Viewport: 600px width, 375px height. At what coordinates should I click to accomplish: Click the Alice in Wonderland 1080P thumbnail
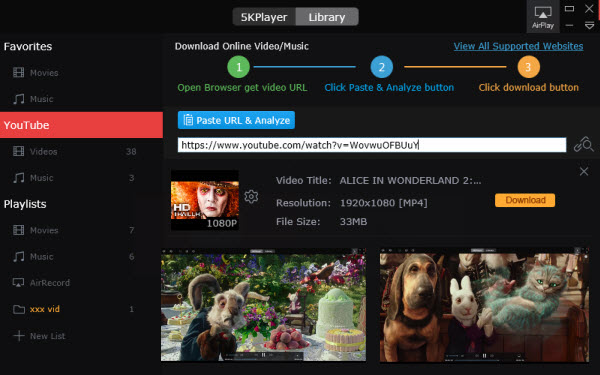coord(205,200)
